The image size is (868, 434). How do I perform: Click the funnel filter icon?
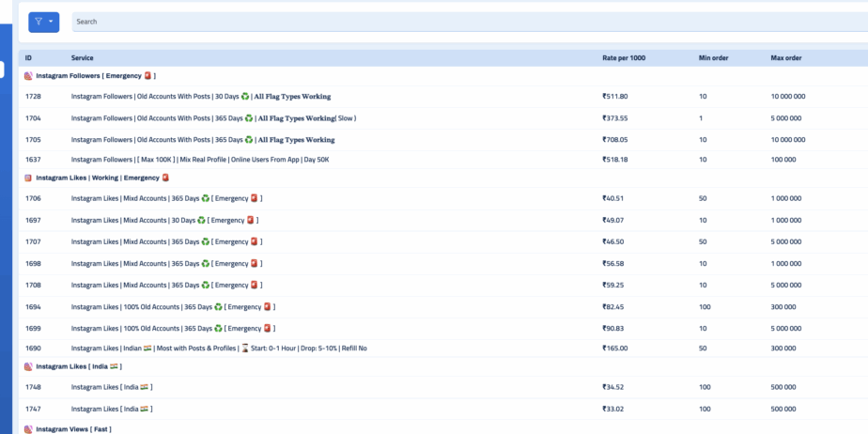(39, 22)
